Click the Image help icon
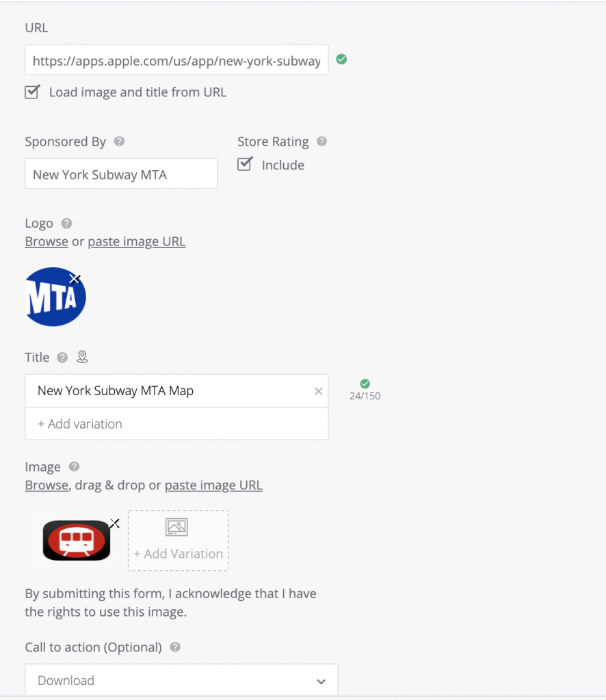The image size is (606, 700). [x=74, y=467]
